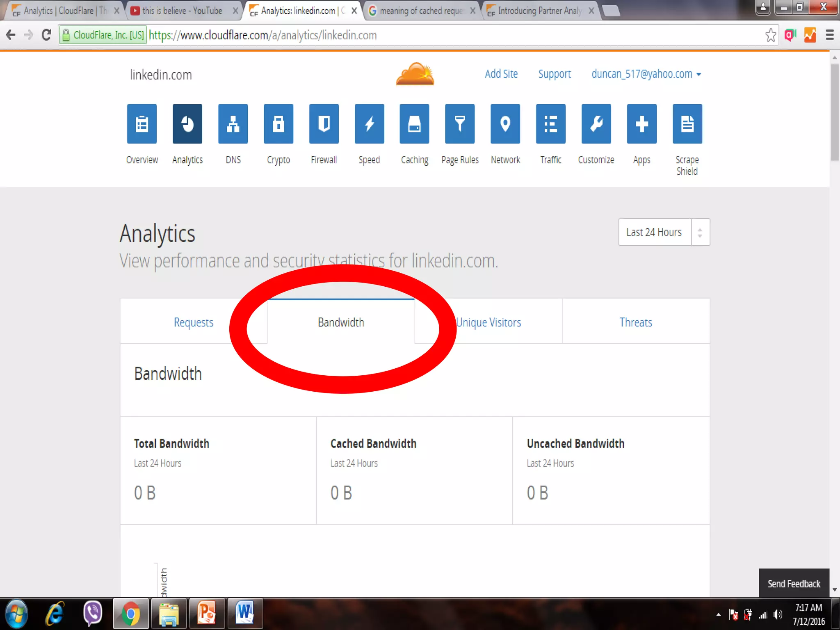Open the Firewall shield icon
840x630 pixels.
point(324,124)
